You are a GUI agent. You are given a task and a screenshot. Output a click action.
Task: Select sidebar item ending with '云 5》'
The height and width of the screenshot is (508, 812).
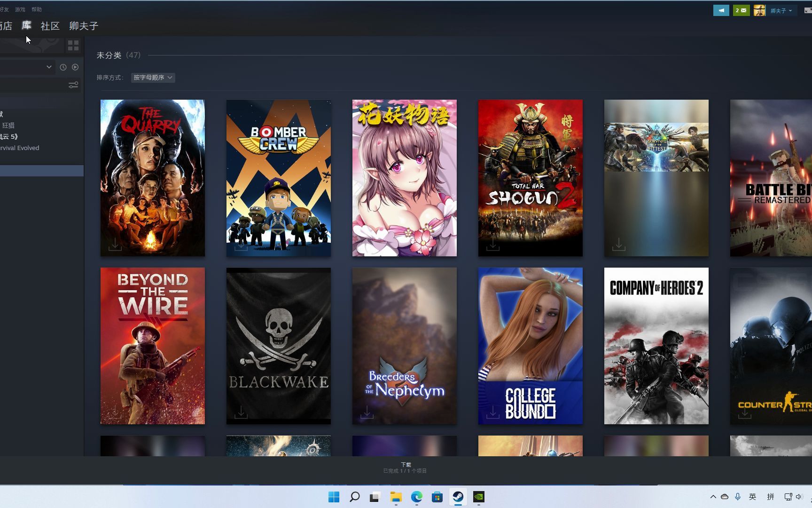tap(9, 136)
